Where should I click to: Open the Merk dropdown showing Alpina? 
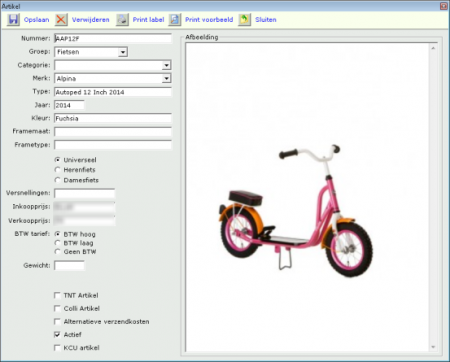[x=166, y=78]
